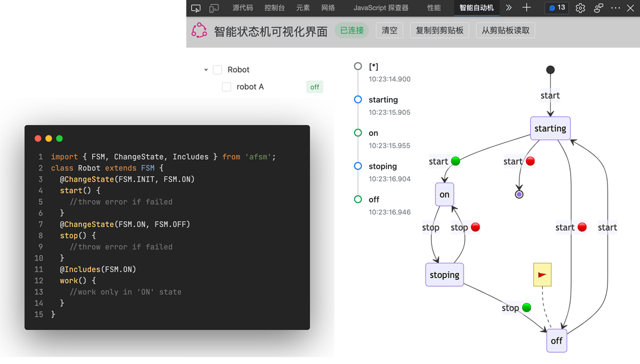Collapse the Robot tree node
640x364 pixels.
[206, 69]
